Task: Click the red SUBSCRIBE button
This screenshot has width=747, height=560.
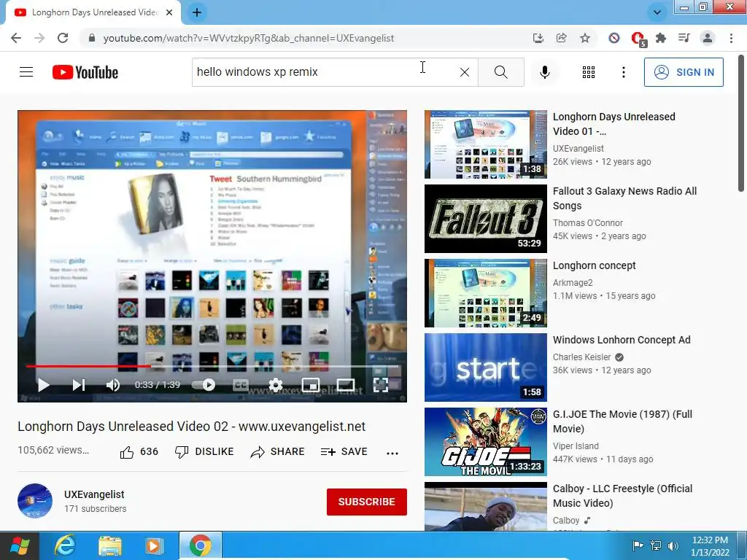Action: coord(366,502)
